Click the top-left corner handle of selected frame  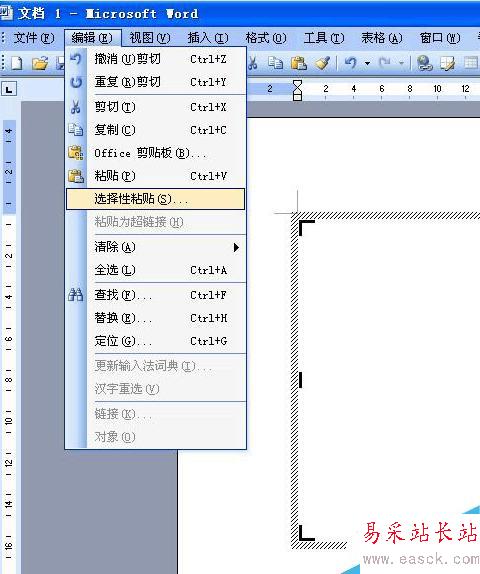307,228
